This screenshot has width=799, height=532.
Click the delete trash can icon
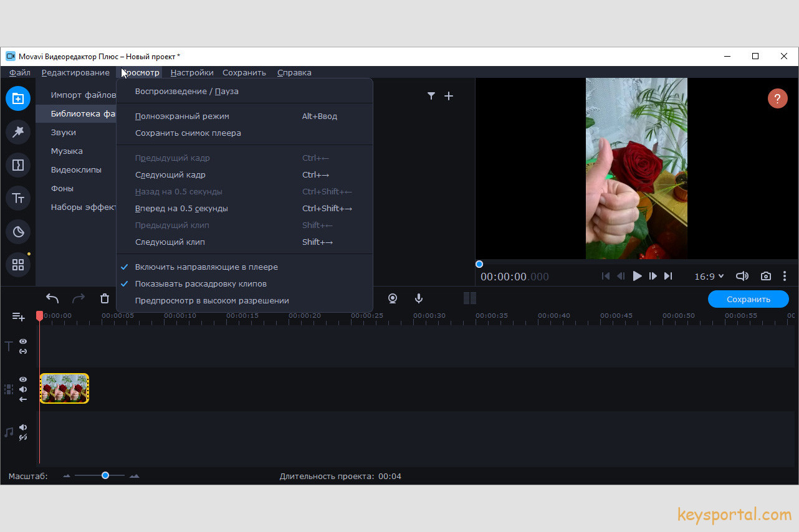[105, 299]
